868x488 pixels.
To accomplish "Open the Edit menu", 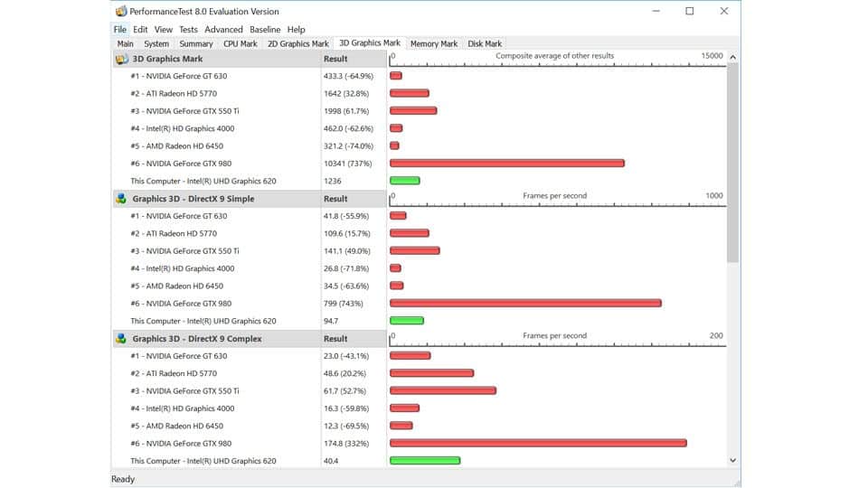I will click(140, 29).
